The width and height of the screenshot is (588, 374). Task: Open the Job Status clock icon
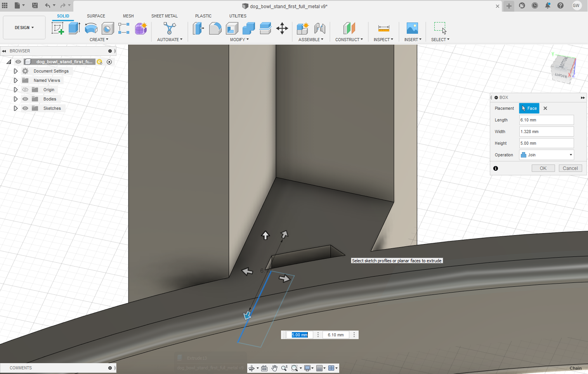click(535, 5)
